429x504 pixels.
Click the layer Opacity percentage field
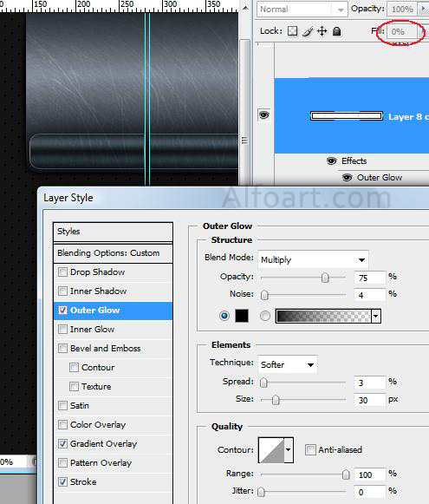click(402, 9)
